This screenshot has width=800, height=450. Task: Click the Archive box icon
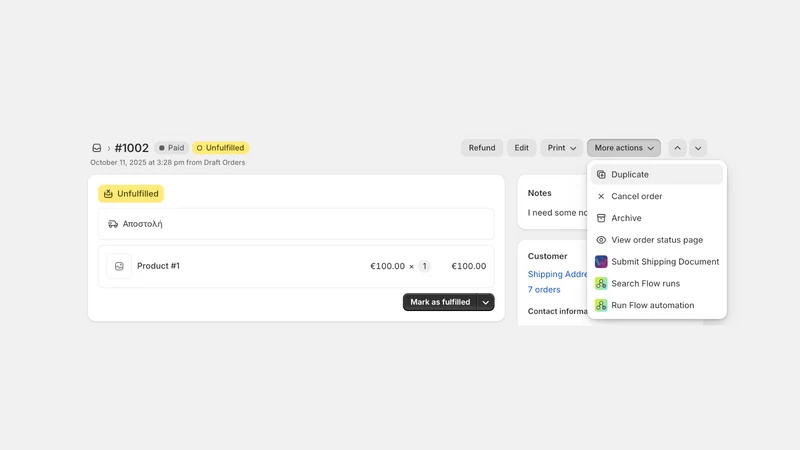point(601,218)
